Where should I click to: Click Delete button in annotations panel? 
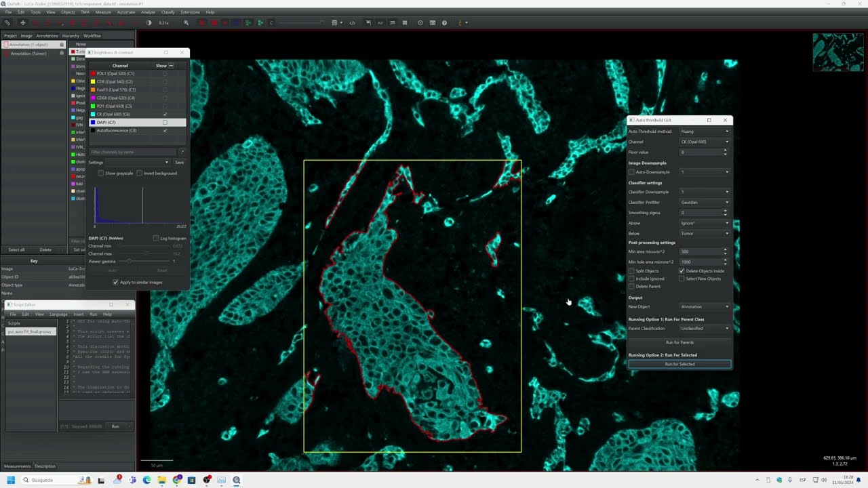tap(45, 249)
